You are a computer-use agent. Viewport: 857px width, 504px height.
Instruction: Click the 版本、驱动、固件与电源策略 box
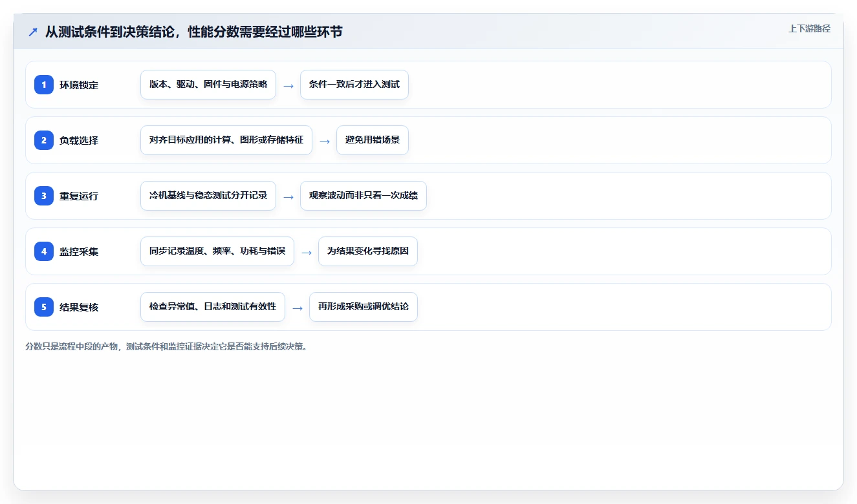click(x=208, y=85)
